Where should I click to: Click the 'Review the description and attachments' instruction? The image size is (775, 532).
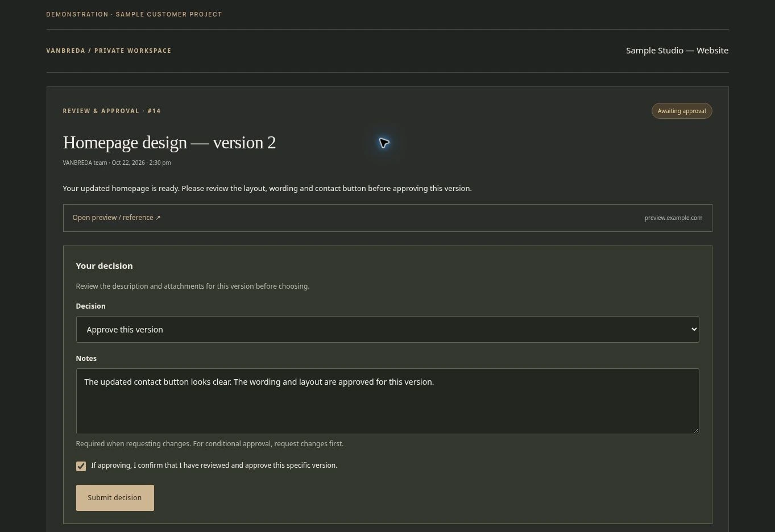pyautogui.click(x=193, y=286)
